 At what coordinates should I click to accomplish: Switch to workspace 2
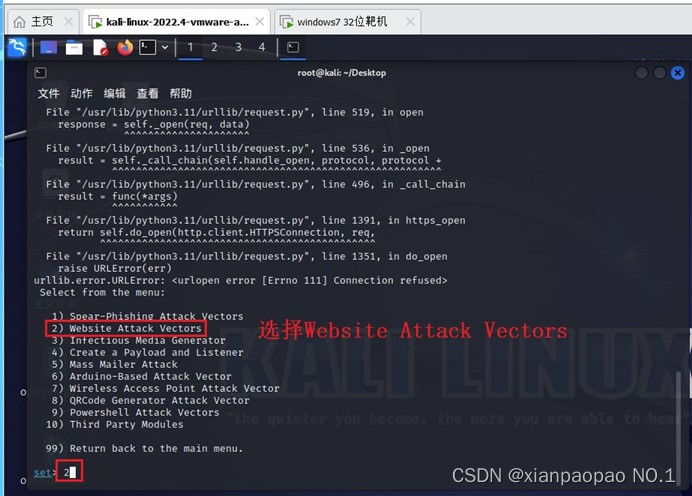point(214,47)
